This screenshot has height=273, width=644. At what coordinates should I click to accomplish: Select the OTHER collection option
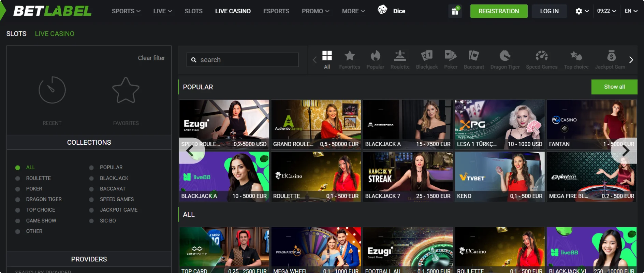click(29, 231)
